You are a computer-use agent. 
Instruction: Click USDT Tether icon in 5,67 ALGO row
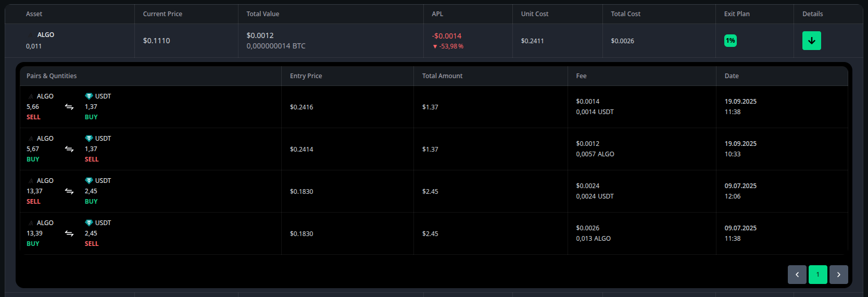pyautogui.click(x=89, y=139)
